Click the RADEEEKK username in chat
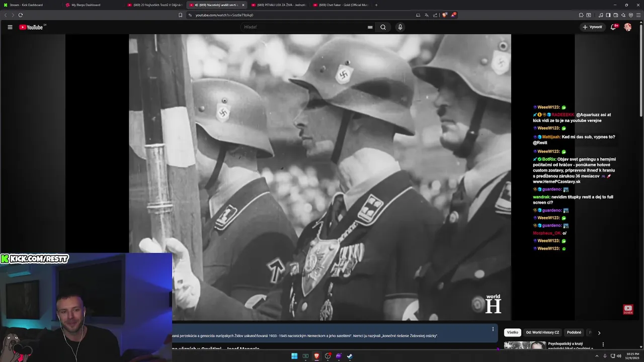The height and width of the screenshot is (362, 644). click(x=562, y=115)
